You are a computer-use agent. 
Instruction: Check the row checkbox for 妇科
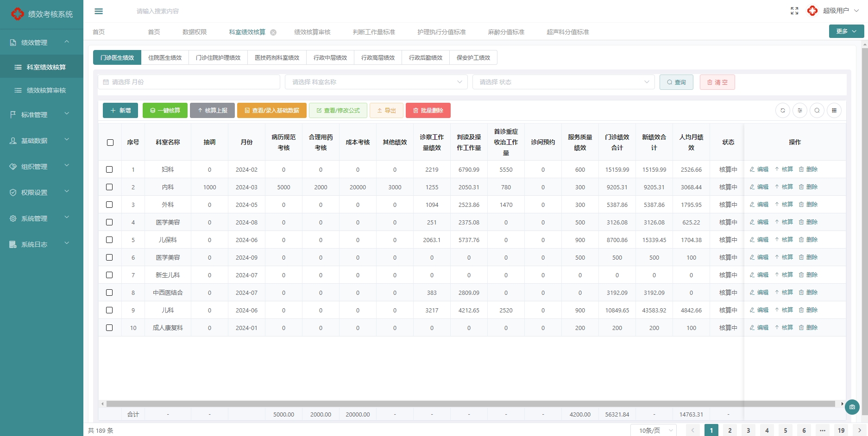pos(109,169)
